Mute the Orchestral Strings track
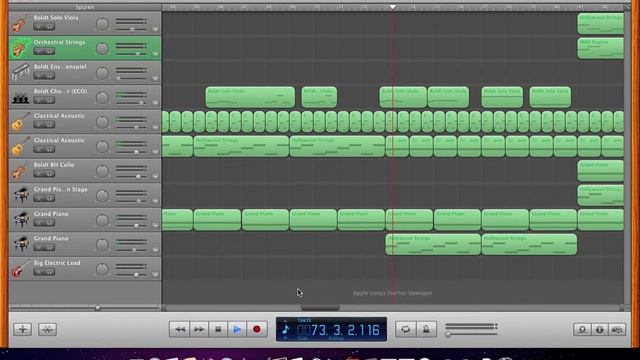Screen dimensions: 640x360 coord(39,51)
